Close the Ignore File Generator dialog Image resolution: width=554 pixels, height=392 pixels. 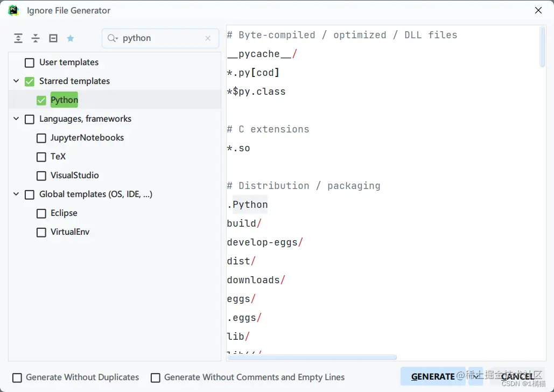(538, 10)
